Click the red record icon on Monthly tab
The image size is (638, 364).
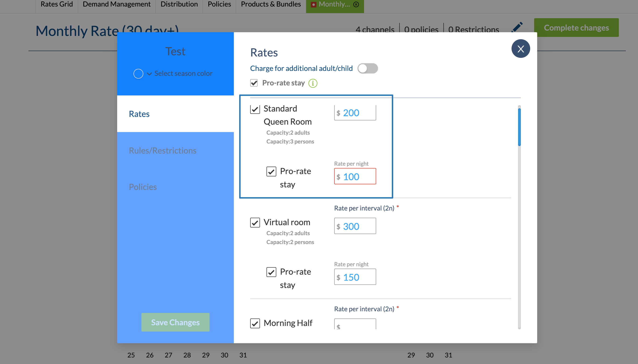pyautogui.click(x=313, y=4)
